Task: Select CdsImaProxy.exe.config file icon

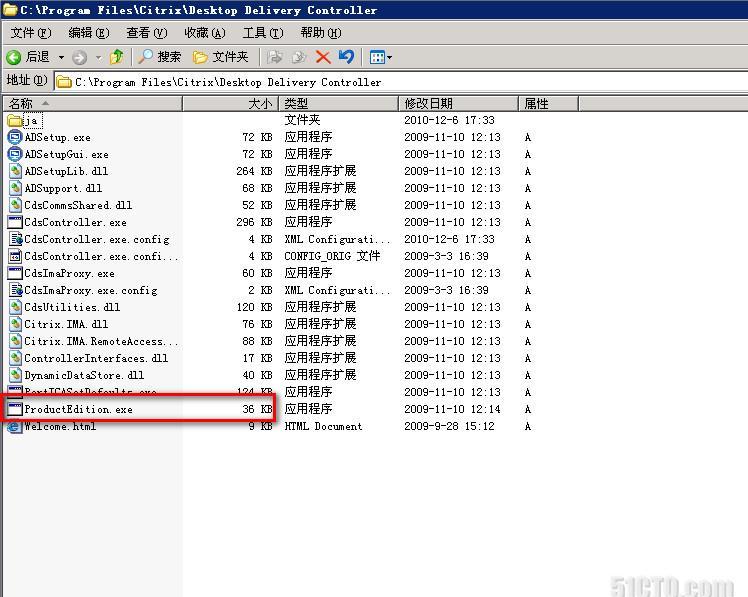Action: coord(15,290)
